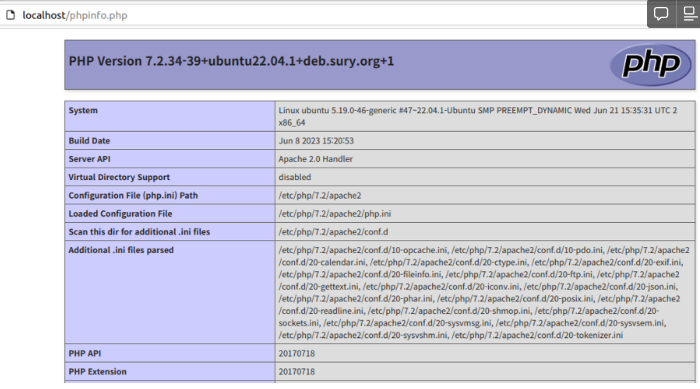Open the speech bubble comments icon
This screenshot has height=389, width=700.
pyautogui.click(x=661, y=14)
